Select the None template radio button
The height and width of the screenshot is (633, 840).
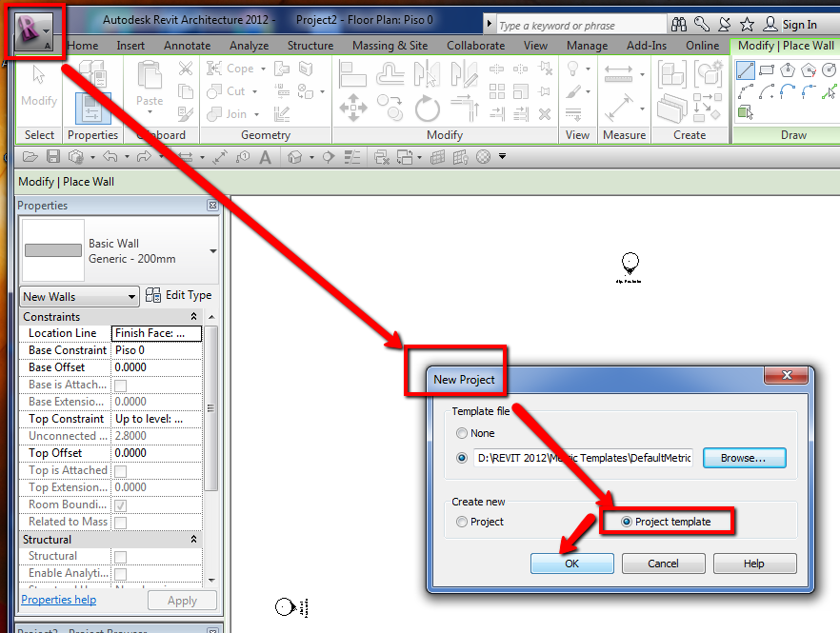point(461,433)
